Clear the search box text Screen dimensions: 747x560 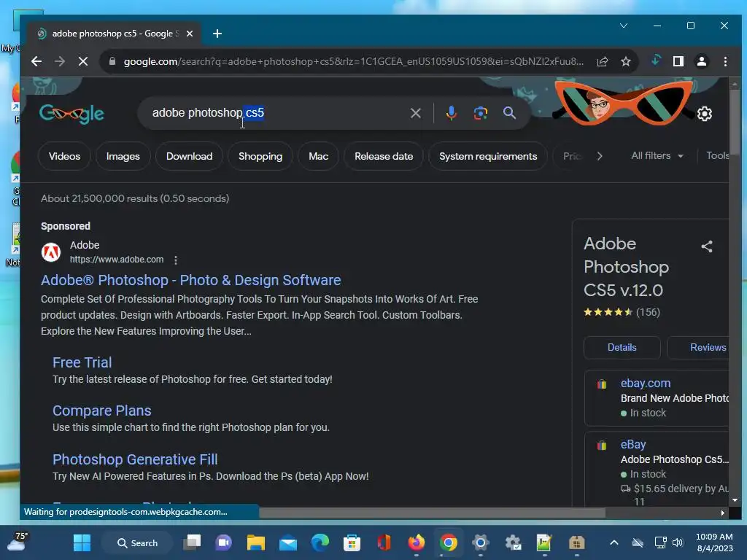point(415,113)
